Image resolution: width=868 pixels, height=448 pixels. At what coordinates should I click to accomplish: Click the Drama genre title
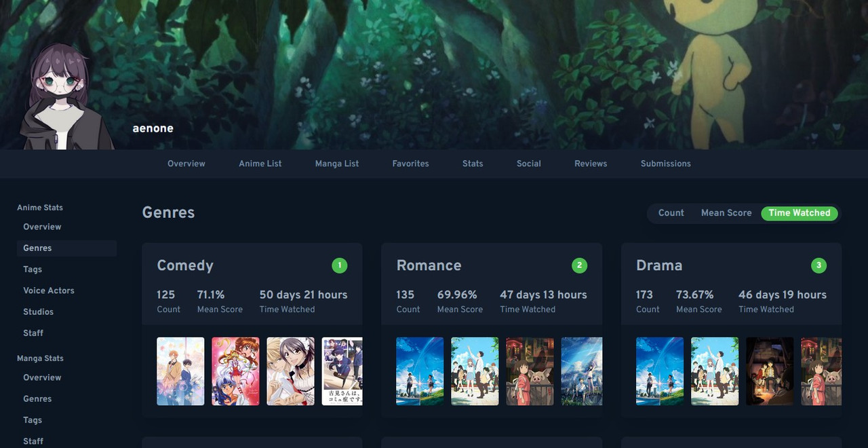[659, 265]
